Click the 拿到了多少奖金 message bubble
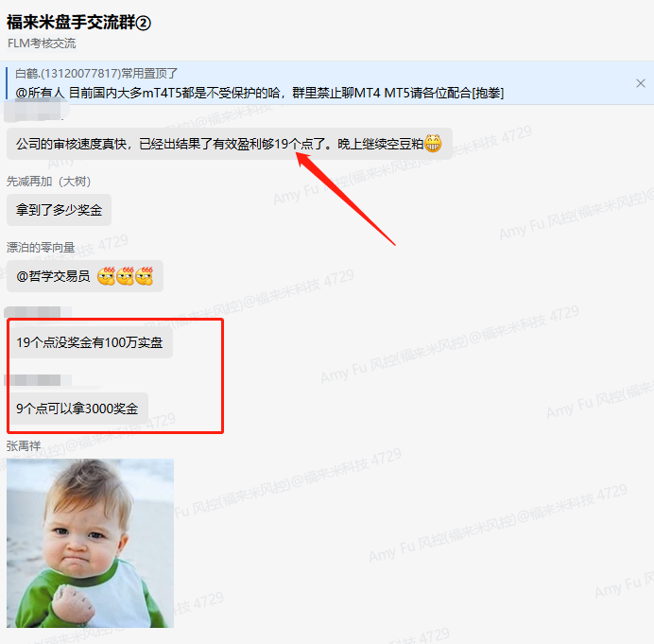The width and height of the screenshot is (654, 644). click(x=59, y=210)
